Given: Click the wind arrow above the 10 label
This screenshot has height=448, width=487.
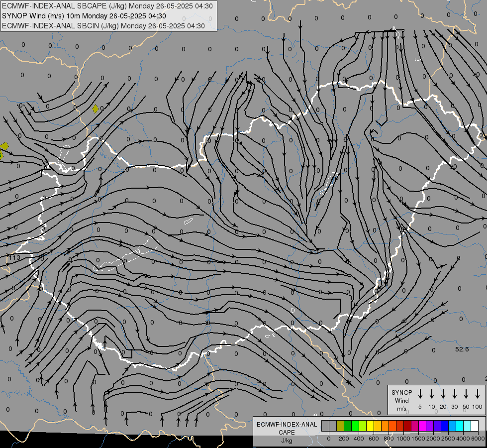Looking at the screenshot, I should coord(432,394).
